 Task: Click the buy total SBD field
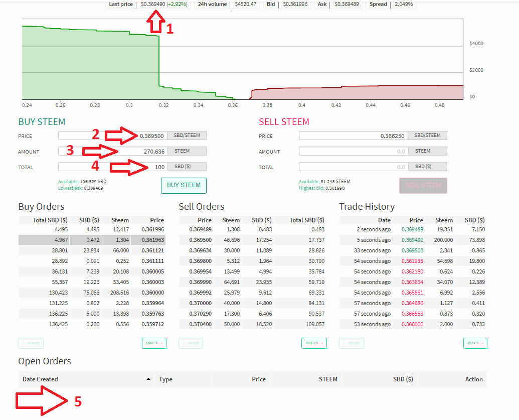coord(113,167)
